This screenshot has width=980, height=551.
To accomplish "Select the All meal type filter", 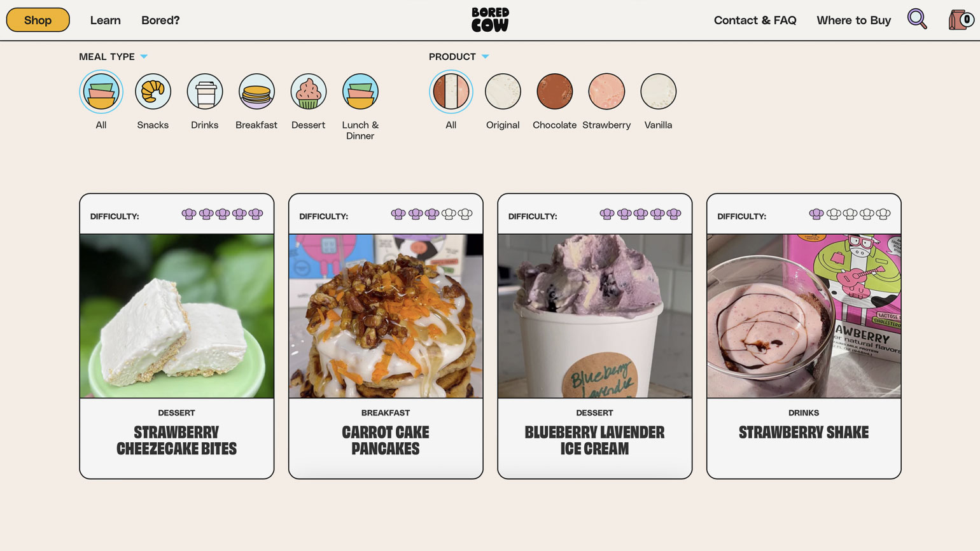I will [101, 92].
